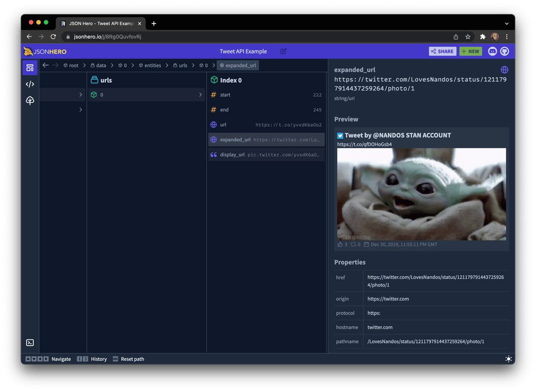Image resolution: width=536 pixels, height=392 pixels.
Task: Open the Chrome profile avatar
Action: pos(495,37)
